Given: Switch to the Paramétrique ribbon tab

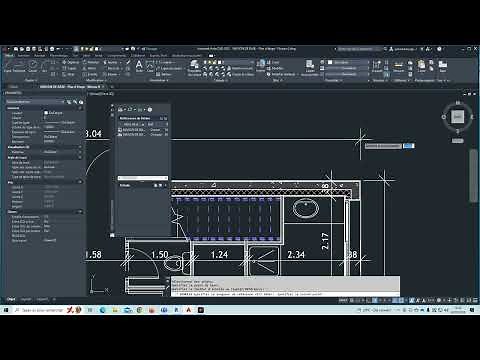Looking at the screenshot, I should (59, 55).
